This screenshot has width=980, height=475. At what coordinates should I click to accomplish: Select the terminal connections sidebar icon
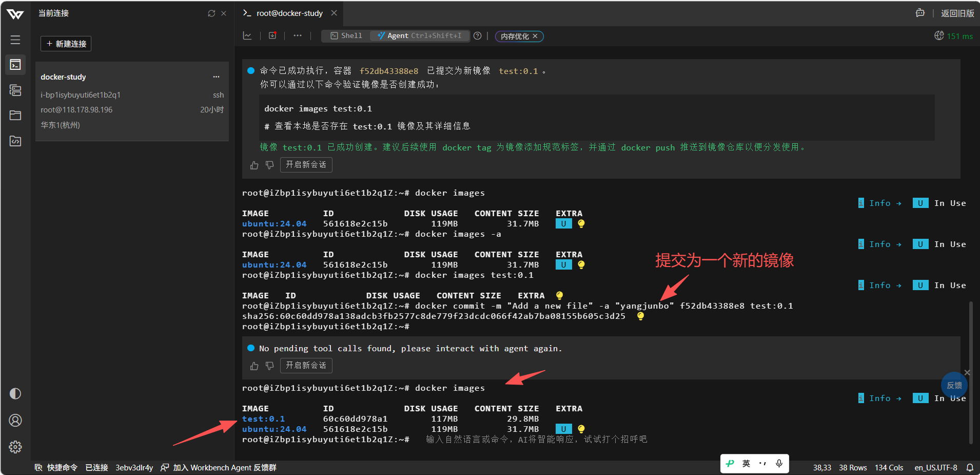pos(15,65)
